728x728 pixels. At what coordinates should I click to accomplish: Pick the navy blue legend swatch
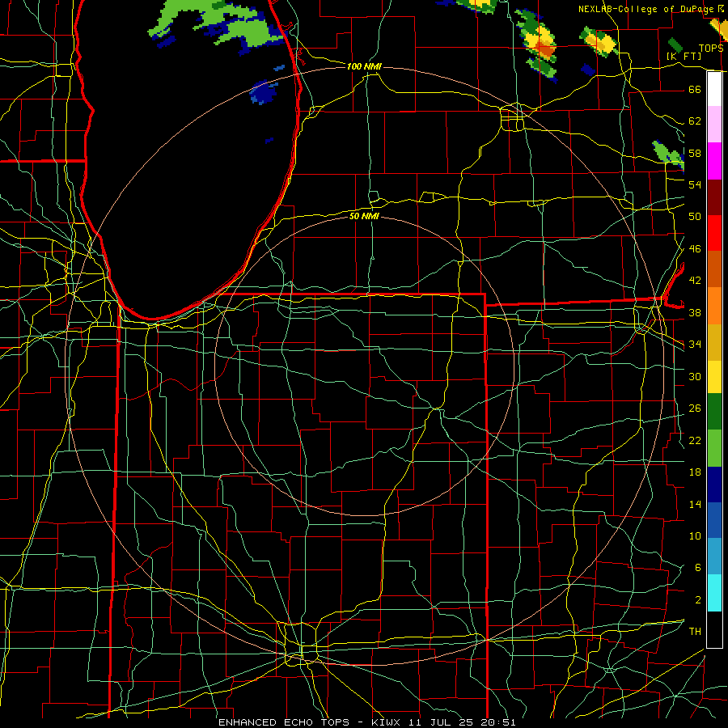pos(714,485)
